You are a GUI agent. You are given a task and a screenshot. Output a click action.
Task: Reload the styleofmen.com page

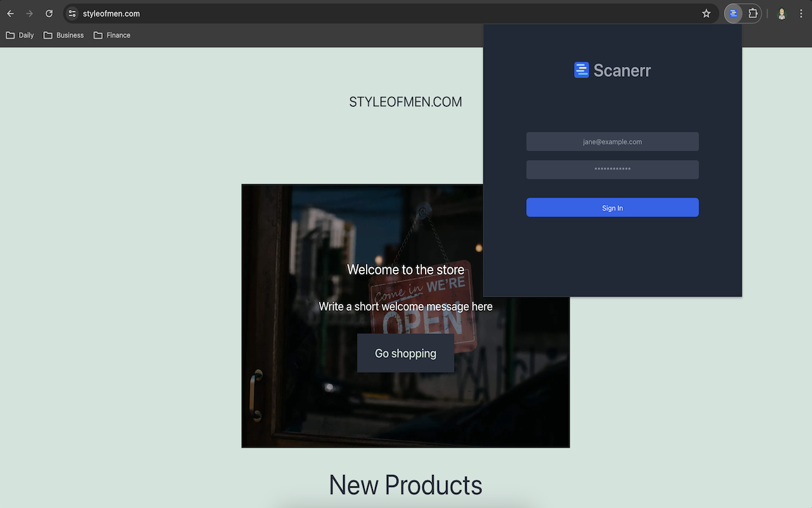click(49, 13)
